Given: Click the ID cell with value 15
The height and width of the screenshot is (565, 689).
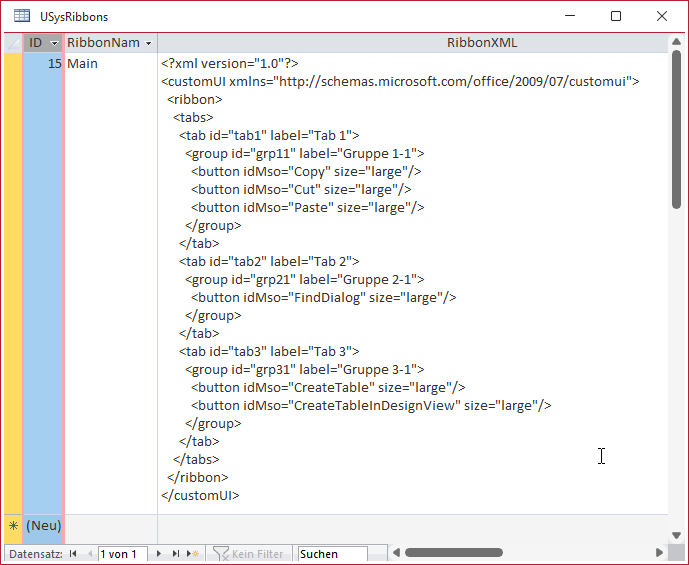Looking at the screenshot, I should click(43, 283).
